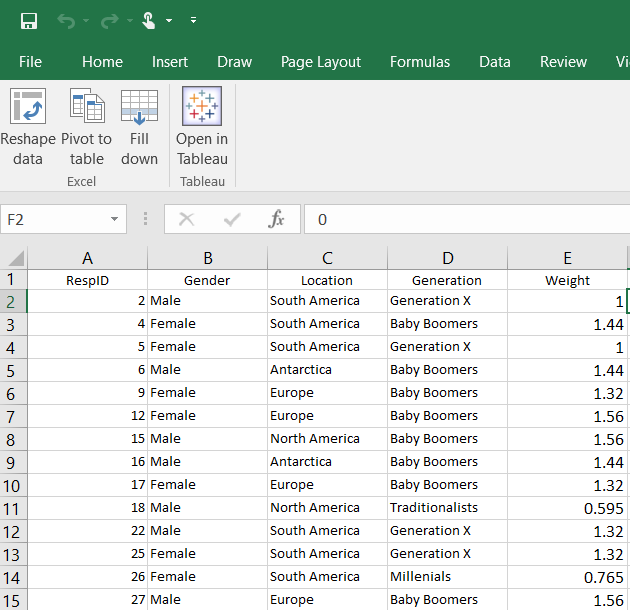
Task: Click the Save icon in title bar
Action: [29, 21]
